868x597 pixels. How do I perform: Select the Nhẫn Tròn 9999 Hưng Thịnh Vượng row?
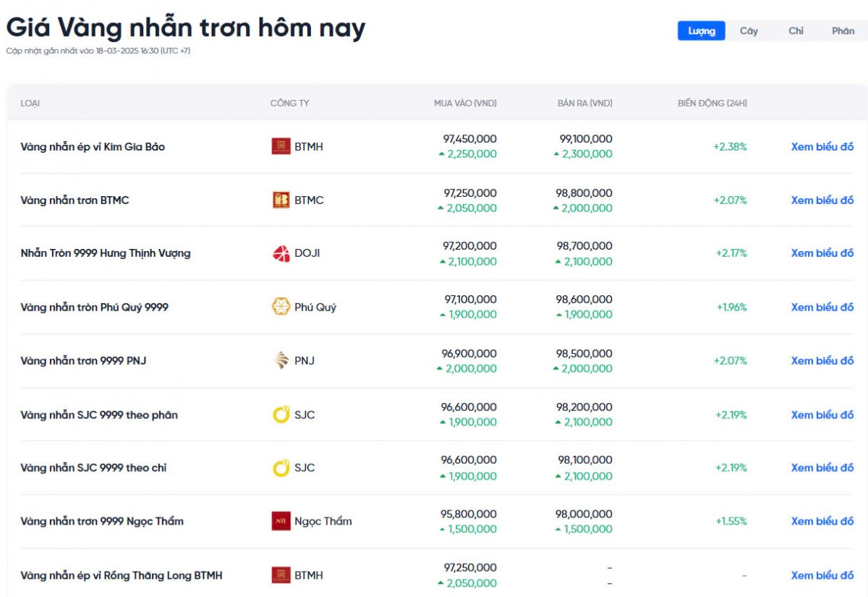click(106, 253)
